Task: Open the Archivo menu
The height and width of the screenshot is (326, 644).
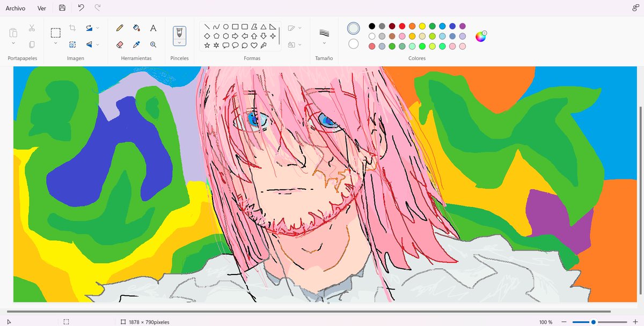Action: [x=16, y=8]
